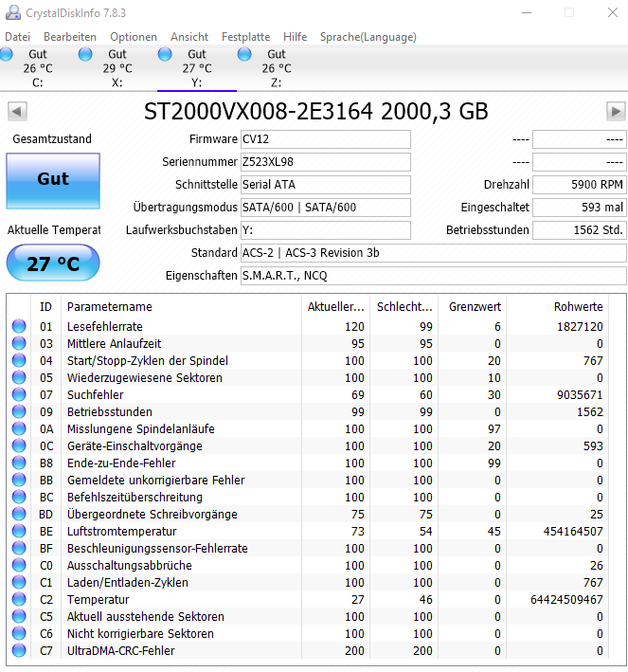Click the blue status orb for drive Z:
The width and height of the screenshot is (628, 672).
[244, 54]
